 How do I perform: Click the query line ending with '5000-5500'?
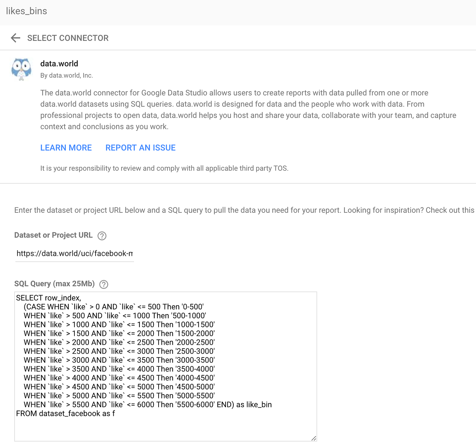[x=119, y=396]
